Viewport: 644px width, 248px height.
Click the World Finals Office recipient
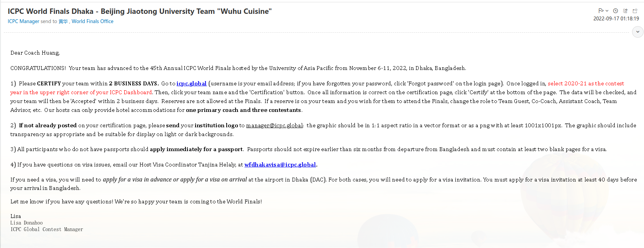coord(92,22)
